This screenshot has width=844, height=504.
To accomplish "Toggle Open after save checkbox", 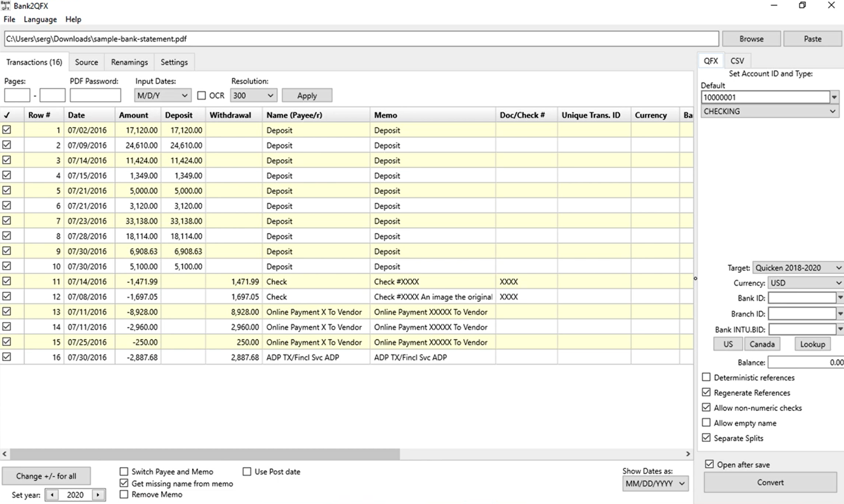I will click(709, 464).
